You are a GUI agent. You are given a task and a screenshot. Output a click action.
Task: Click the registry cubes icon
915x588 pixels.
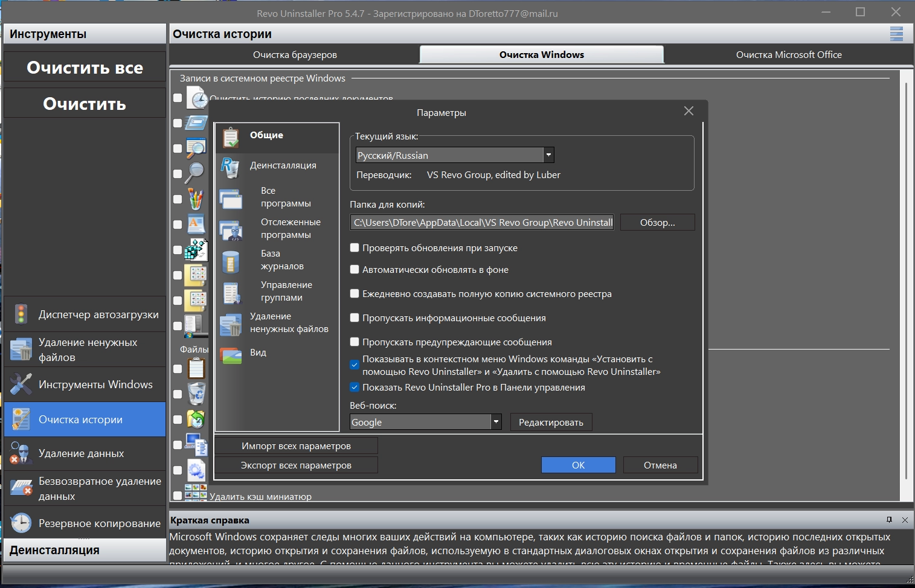click(196, 249)
